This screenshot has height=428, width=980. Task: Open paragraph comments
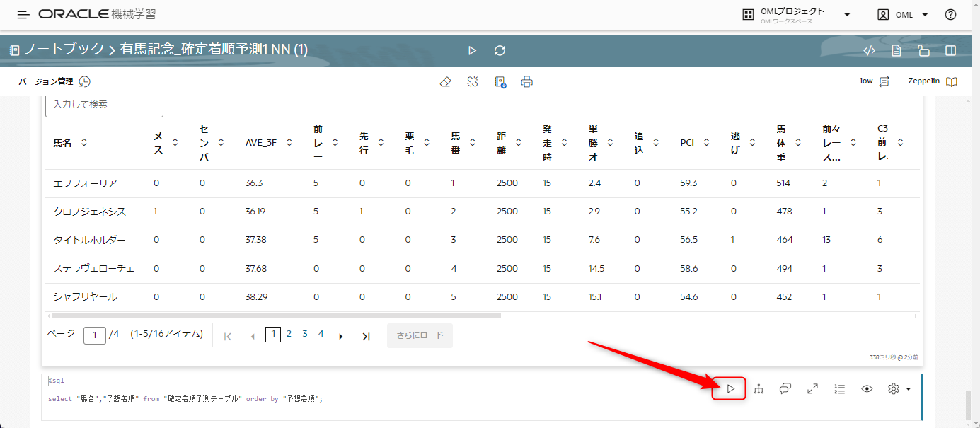click(x=785, y=388)
